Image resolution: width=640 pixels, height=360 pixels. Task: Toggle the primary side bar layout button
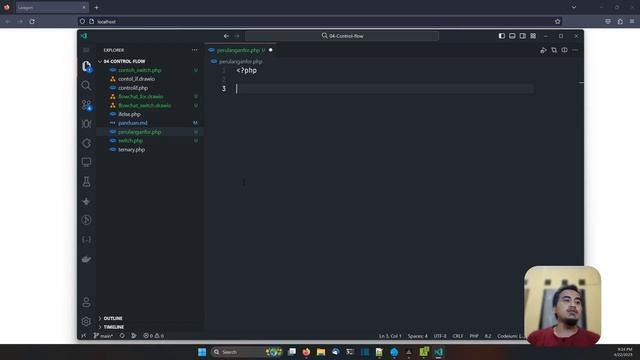point(502,36)
